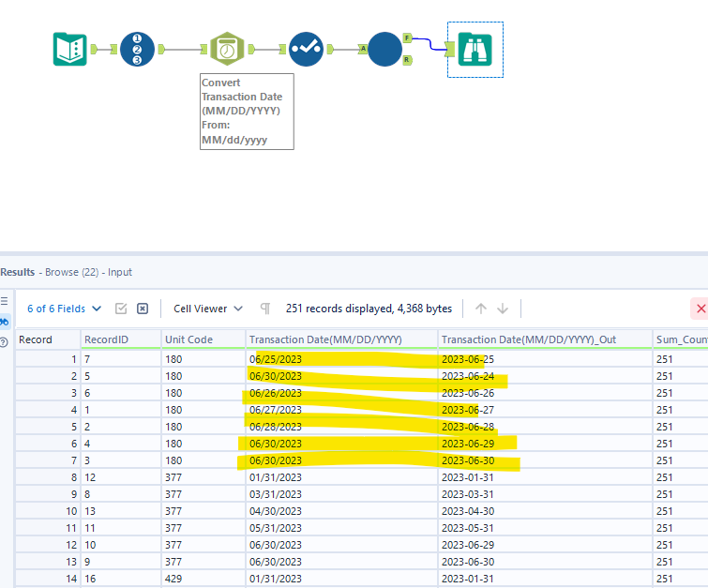
Task: Click the F output anchor
Action: (x=407, y=38)
